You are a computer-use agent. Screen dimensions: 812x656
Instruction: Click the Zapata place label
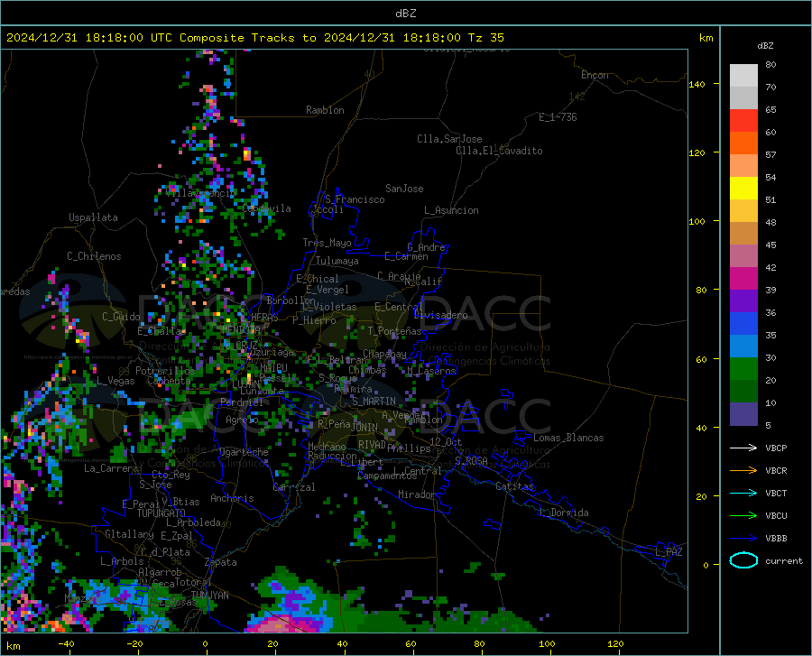click(221, 562)
